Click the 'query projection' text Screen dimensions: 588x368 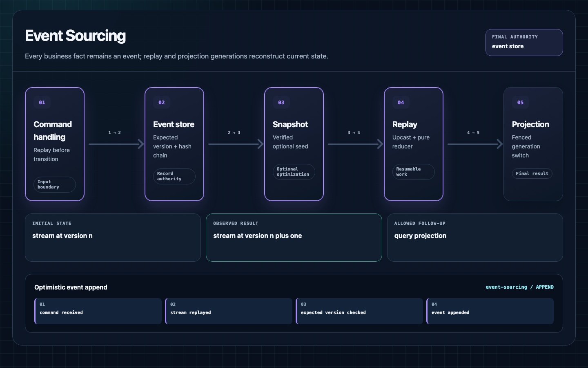[x=420, y=236]
